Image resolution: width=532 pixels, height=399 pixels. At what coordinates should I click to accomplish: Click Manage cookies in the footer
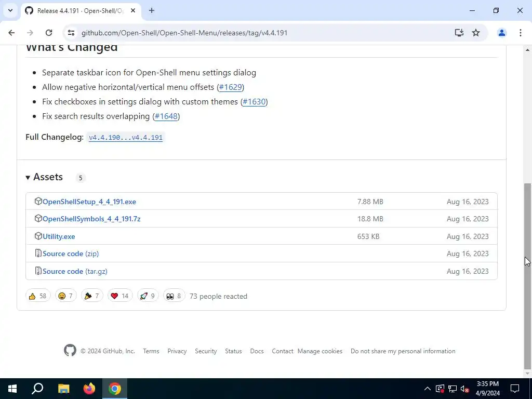tap(320, 352)
